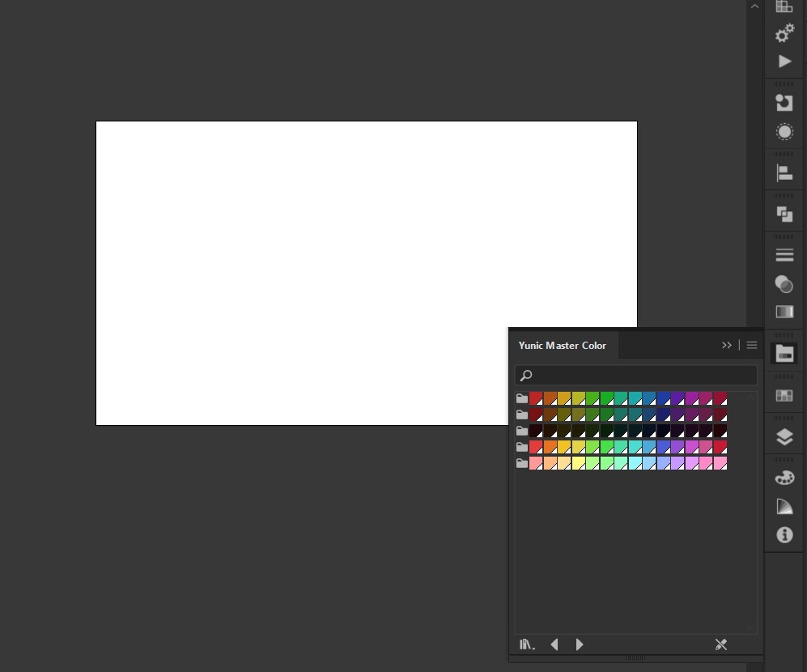
Task: Select the first color group folder
Action: (522, 398)
